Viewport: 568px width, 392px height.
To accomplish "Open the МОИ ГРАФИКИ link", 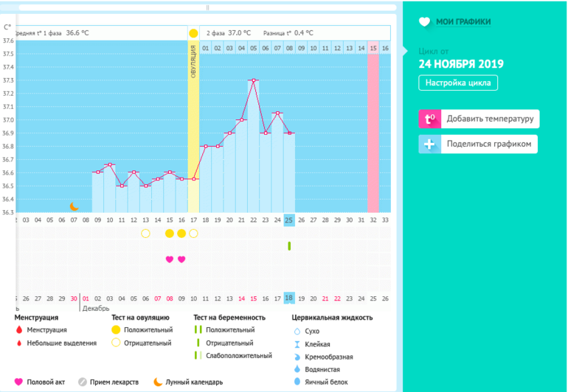I will pyautogui.click(x=463, y=22).
